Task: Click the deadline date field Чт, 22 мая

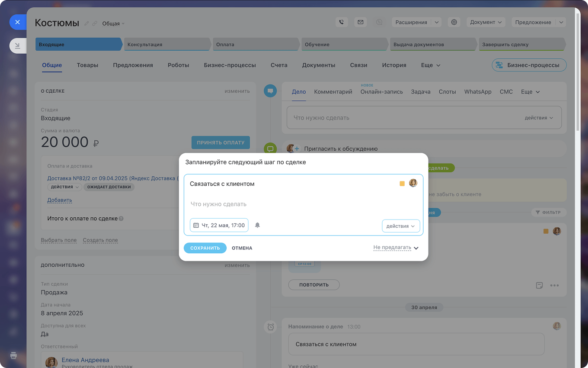Action: coord(219,225)
